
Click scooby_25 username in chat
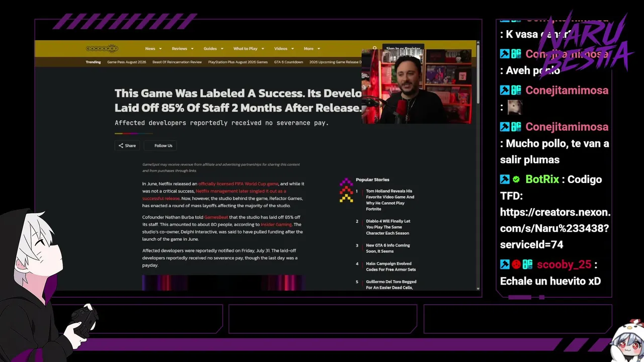(x=563, y=265)
